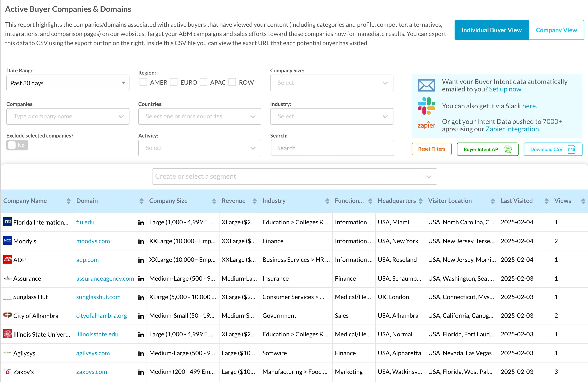Open the moodys.com domain link
Image resolution: width=588 pixels, height=382 pixels.
(x=93, y=241)
